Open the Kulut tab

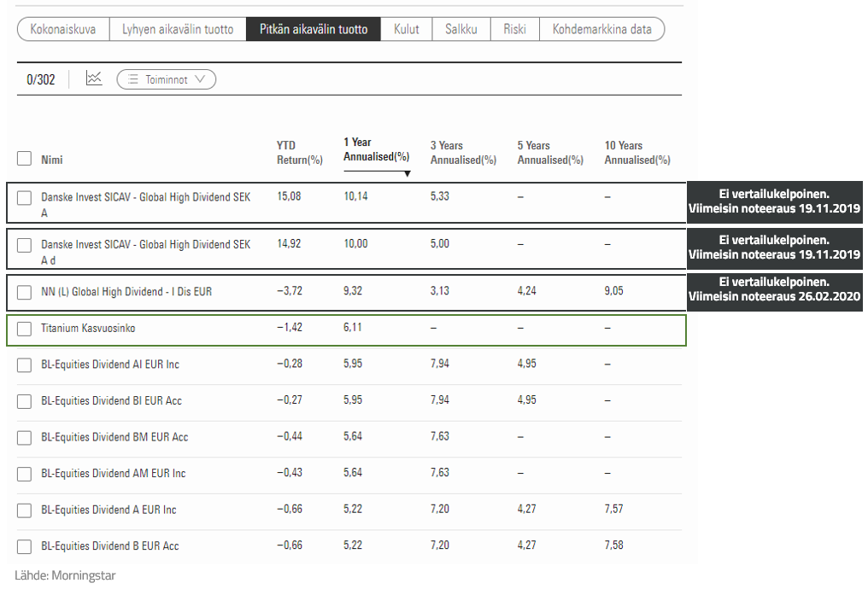[407, 29]
